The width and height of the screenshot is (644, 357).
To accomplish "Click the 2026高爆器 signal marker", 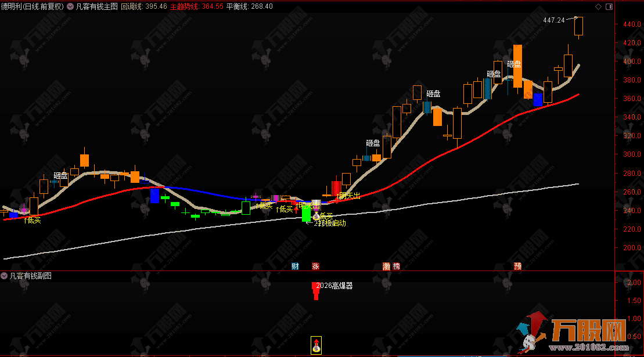I will pos(333,286).
